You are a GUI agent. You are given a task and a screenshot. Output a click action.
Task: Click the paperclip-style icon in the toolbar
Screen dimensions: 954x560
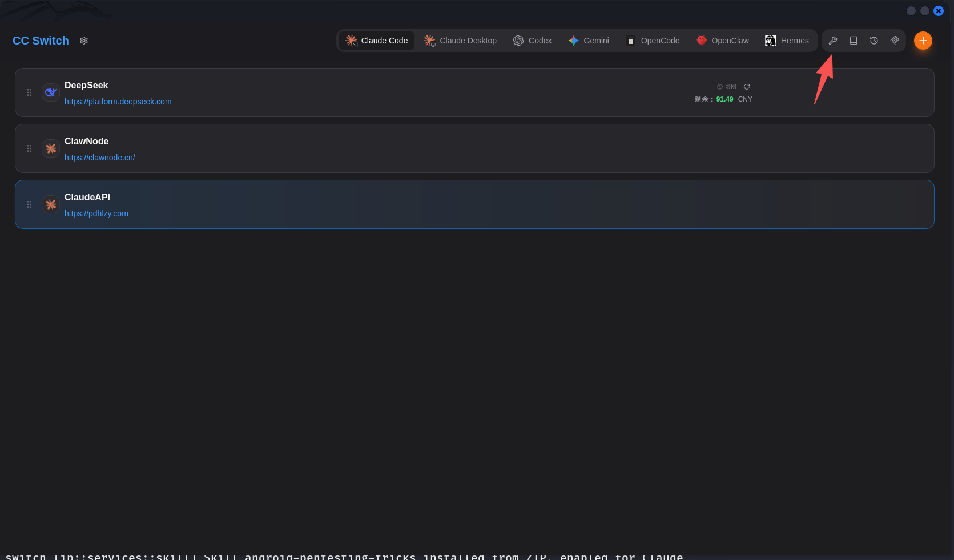[895, 41]
